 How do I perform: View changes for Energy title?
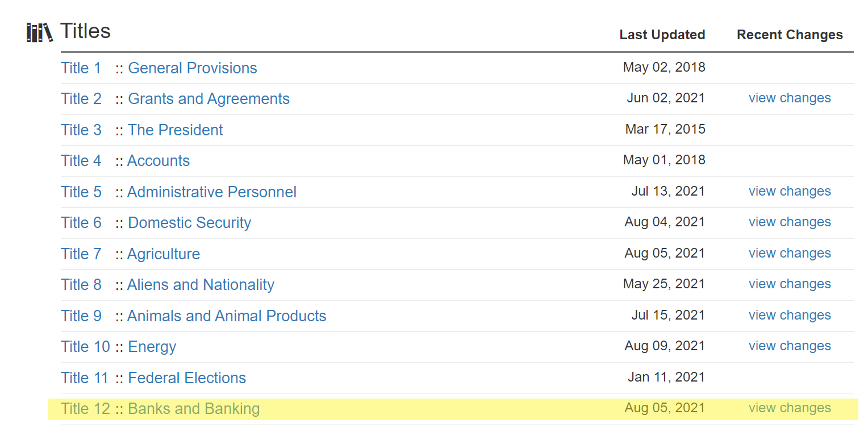point(790,346)
